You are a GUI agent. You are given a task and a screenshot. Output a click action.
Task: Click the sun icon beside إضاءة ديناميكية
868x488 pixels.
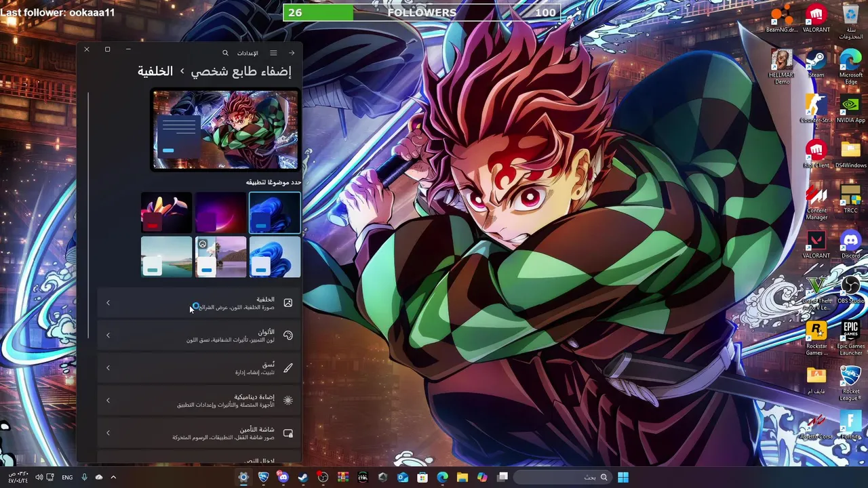click(x=288, y=401)
